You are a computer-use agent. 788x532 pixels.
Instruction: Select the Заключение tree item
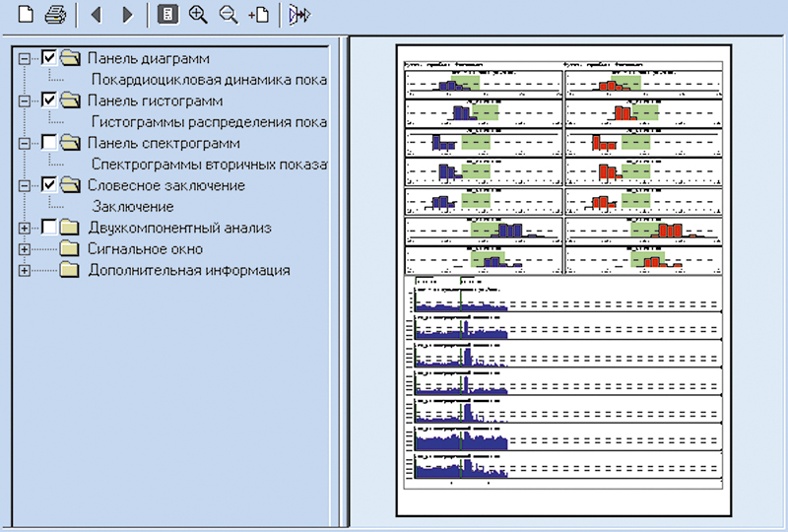click(x=133, y=207)
